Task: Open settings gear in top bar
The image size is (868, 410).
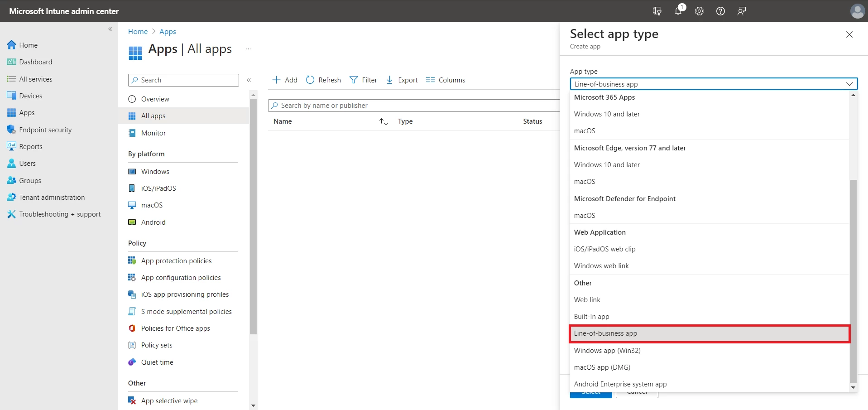Action: pos(699,11)
